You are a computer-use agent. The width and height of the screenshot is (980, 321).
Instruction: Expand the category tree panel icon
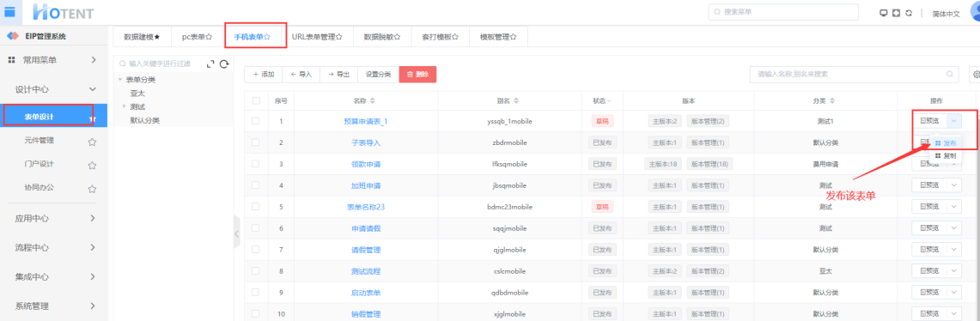[x=210, y=64]
